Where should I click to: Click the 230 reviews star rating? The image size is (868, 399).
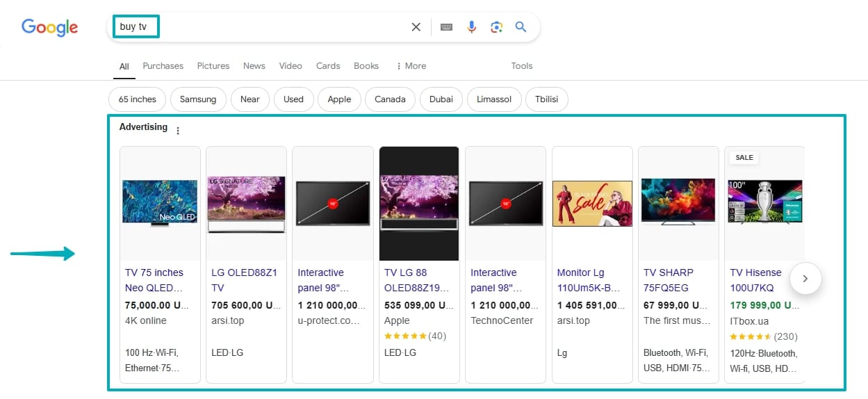tap(764, 336)
